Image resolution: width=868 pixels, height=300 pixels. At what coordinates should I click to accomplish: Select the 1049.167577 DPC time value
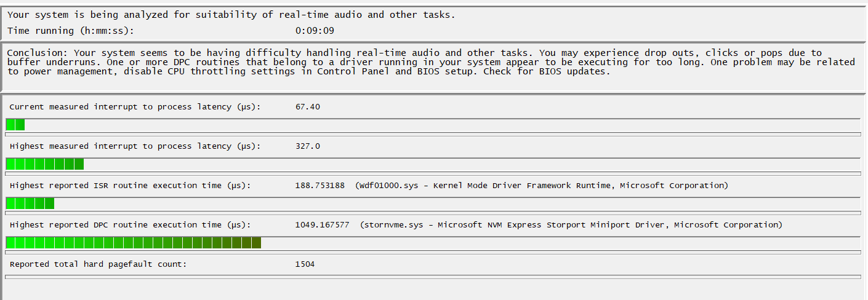tap(323, 225)
